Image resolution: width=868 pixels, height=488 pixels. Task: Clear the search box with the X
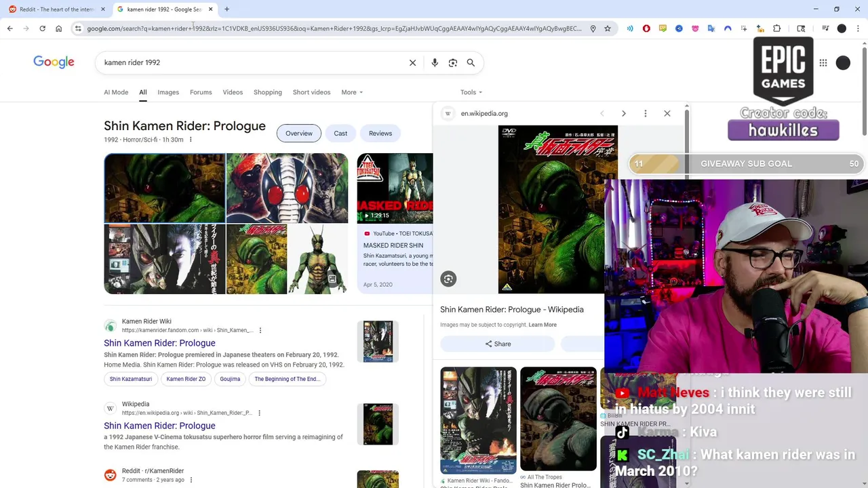(x=412, y=62)
